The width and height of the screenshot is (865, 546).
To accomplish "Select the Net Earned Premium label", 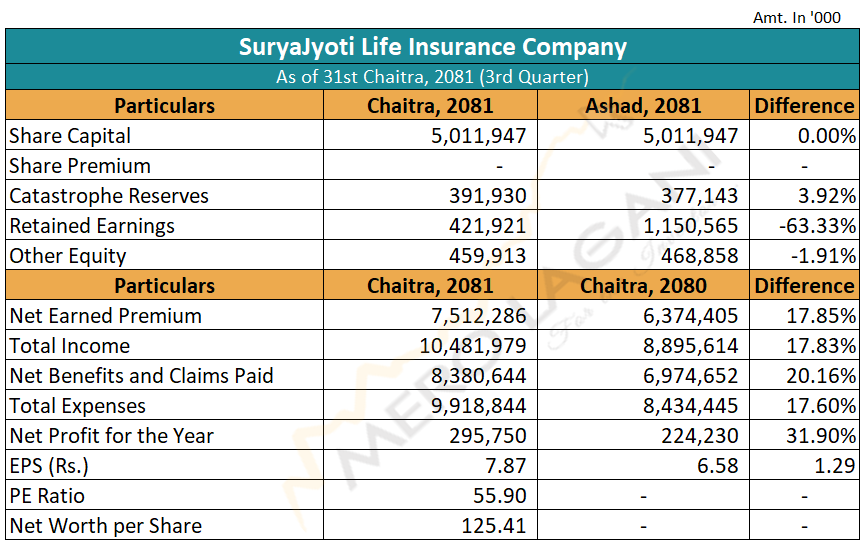I will [x=105, y=316].
